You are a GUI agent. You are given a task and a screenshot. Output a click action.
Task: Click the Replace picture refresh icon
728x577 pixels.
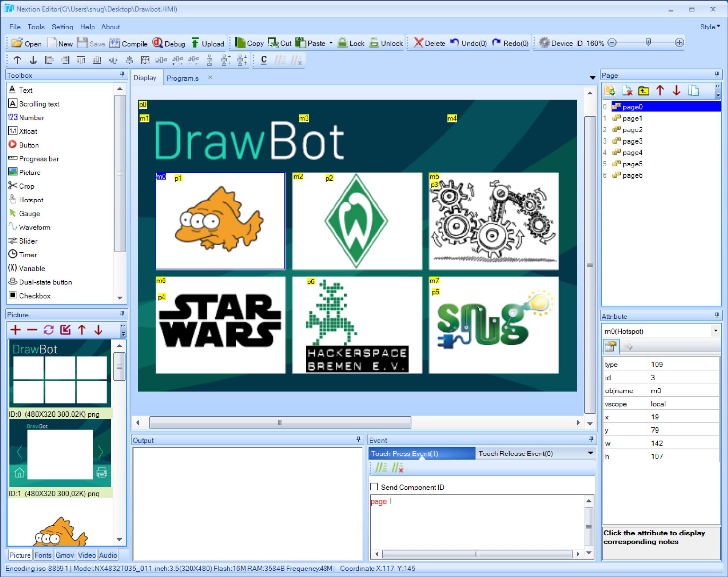click(49, 330)
